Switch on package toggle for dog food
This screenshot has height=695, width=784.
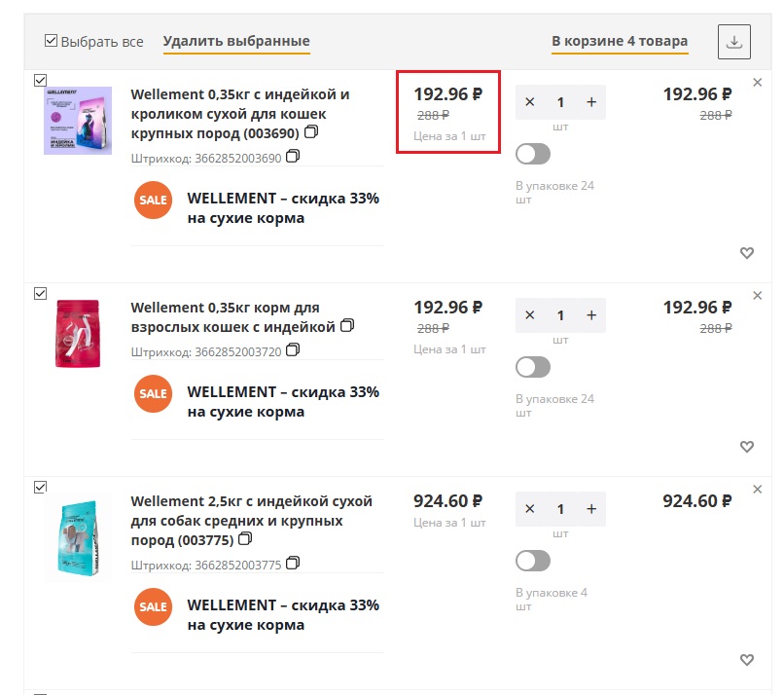tap(533, 561)
